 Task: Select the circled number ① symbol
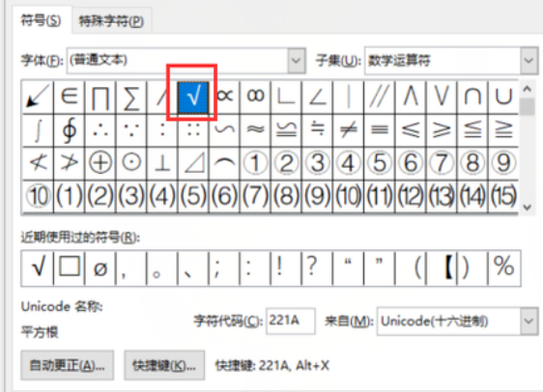point(255,163)
